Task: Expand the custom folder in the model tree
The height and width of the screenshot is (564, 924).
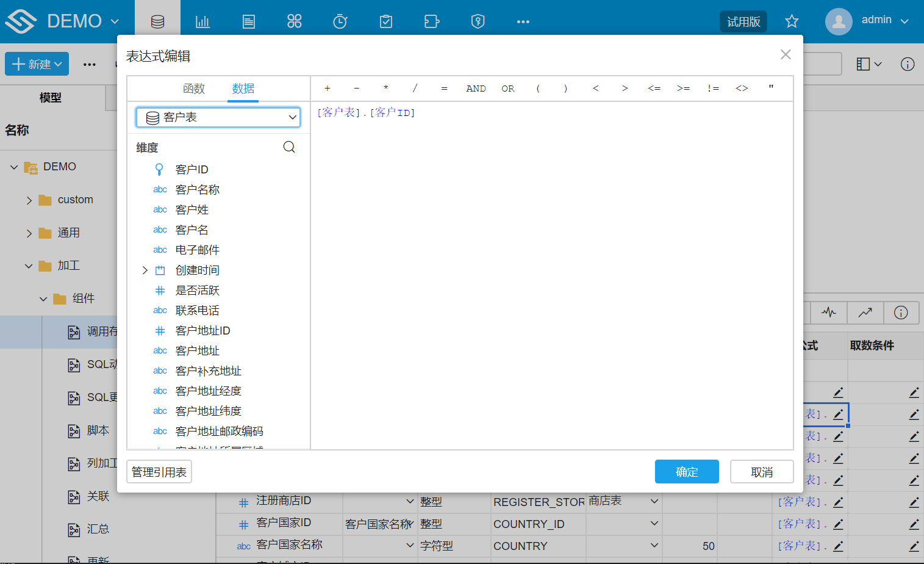Action: 27,200
